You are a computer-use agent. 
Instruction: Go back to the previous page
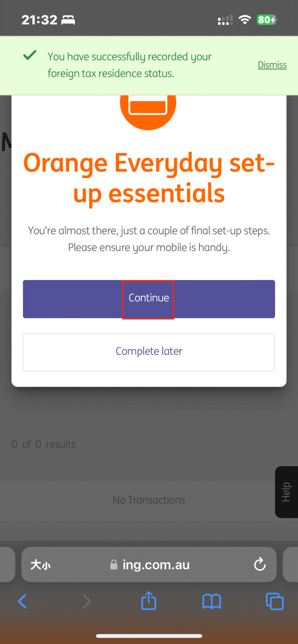22,601
